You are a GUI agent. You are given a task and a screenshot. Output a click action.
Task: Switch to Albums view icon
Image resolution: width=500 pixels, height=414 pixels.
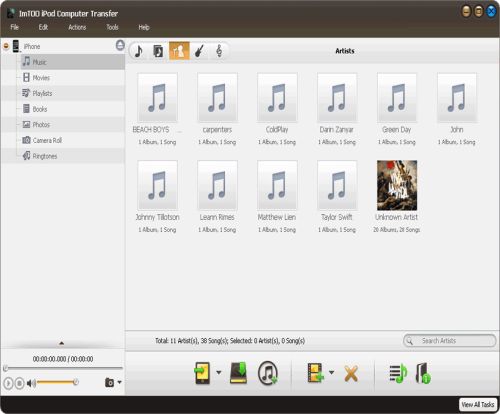[x=158, y=51]
